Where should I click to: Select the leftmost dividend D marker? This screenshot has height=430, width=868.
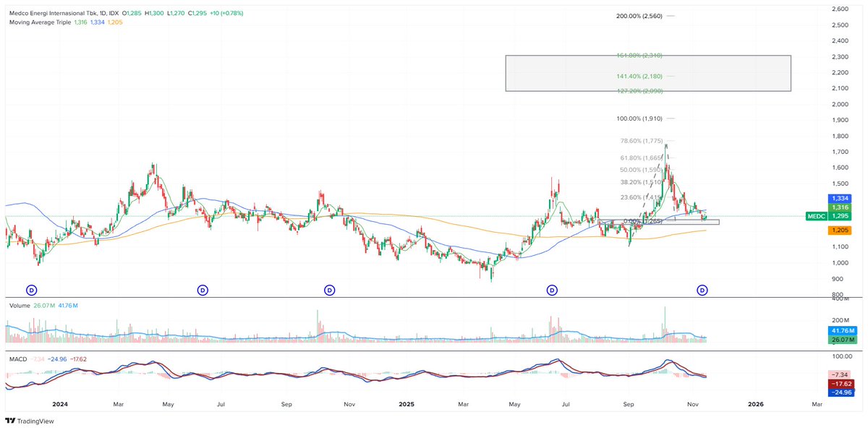point(30,289)
